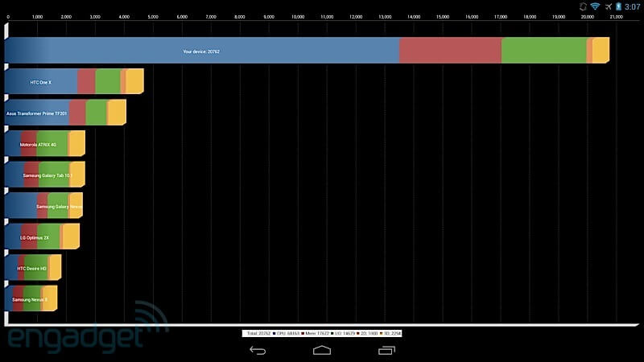The width and height of the screenshot is (644, 362).
Task: Tap the airplane mode status icon
Action: tap(609, 6)
